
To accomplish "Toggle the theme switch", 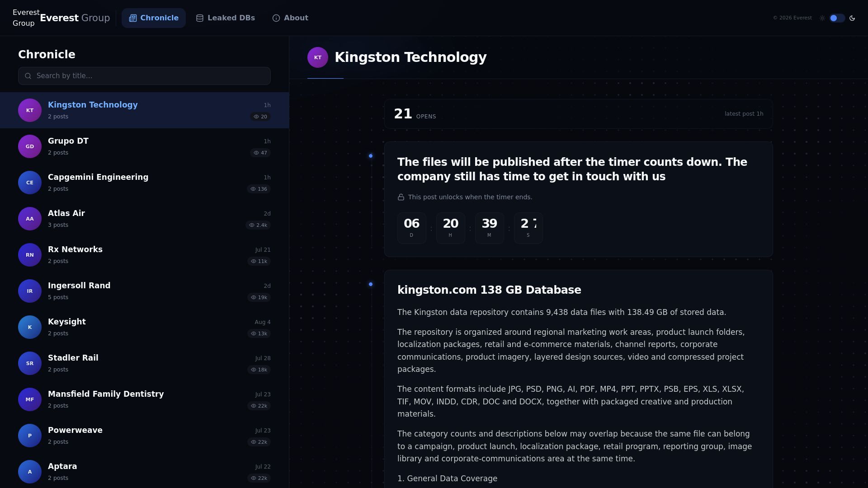I will point(837,18).
